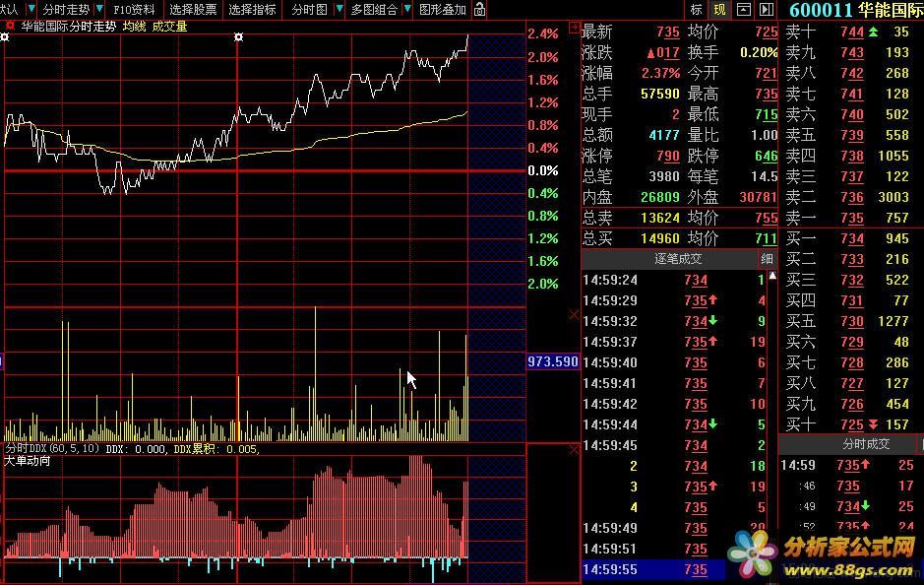Click the green double-up arrow on row 卖十
Viewport: 924px width, 585px height.
(x=873, y=32)
